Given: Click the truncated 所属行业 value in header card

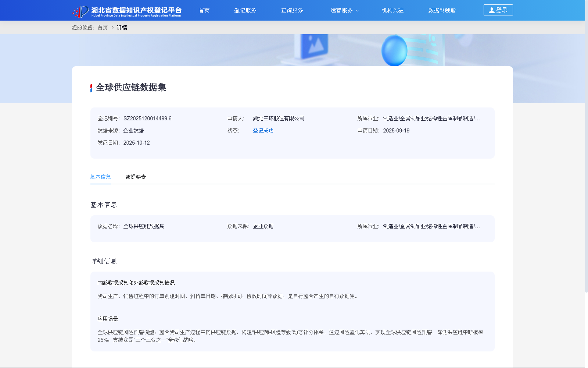Looking at the screenshot, I should point(431,118).
